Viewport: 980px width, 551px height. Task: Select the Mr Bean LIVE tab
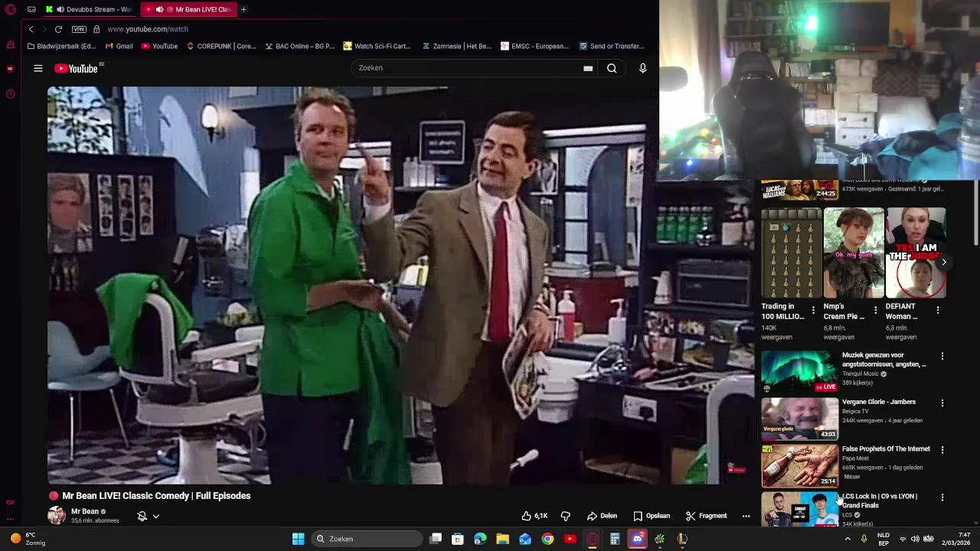click(190, 9)
